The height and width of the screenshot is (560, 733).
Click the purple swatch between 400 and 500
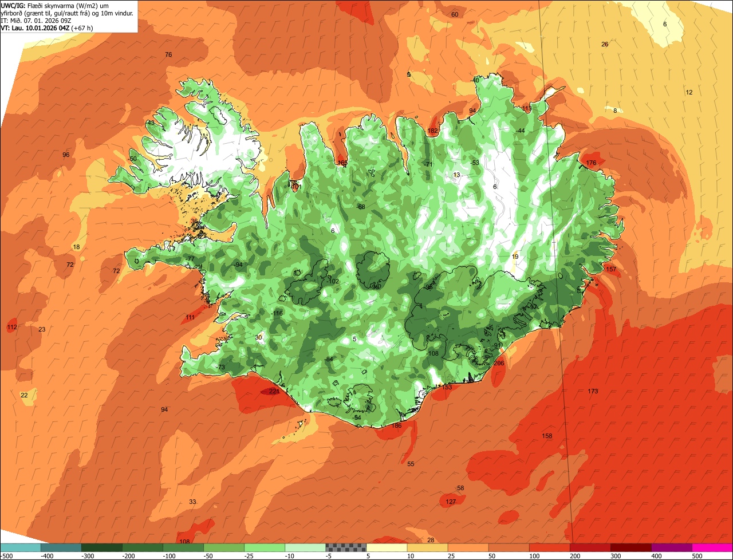pos(672,547)
